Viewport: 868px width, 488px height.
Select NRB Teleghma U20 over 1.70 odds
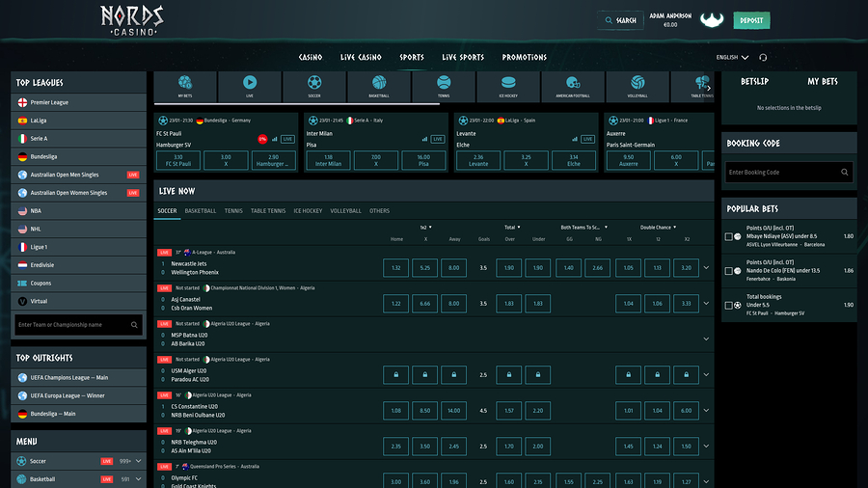[x=508, y=446]
